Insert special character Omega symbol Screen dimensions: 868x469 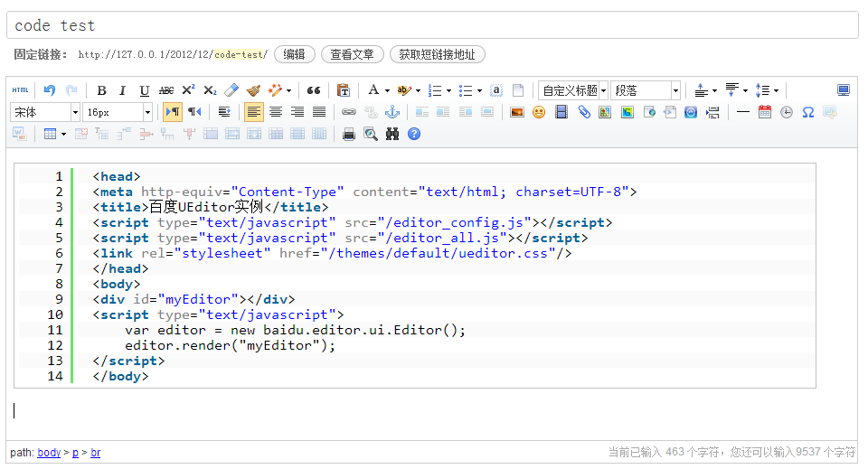[x=807, y=112]
